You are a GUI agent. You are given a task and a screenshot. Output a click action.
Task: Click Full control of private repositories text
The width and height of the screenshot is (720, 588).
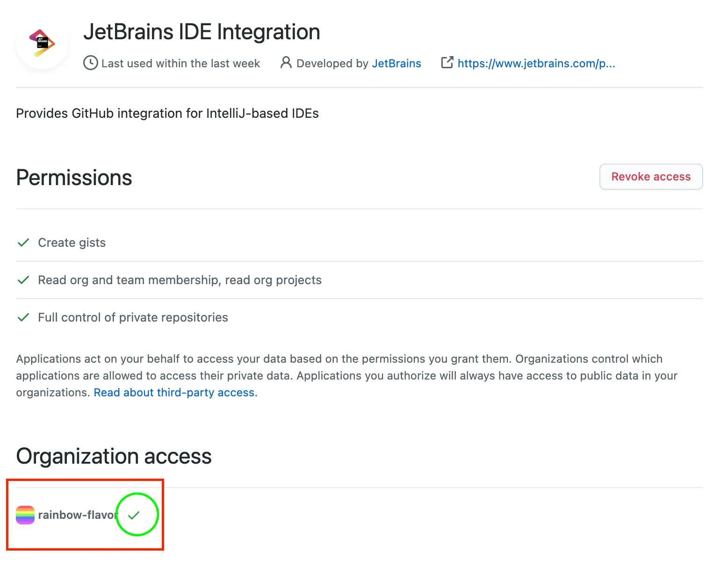pyautogui.click(x=133, y=317)
